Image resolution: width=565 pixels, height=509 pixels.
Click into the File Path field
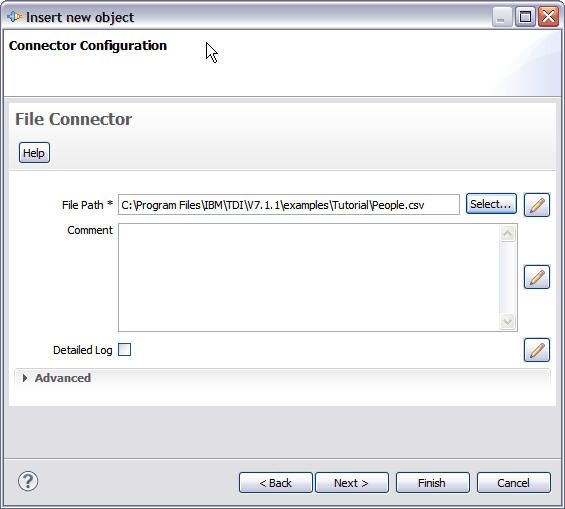pyautogui.click(x=289, y=205)
